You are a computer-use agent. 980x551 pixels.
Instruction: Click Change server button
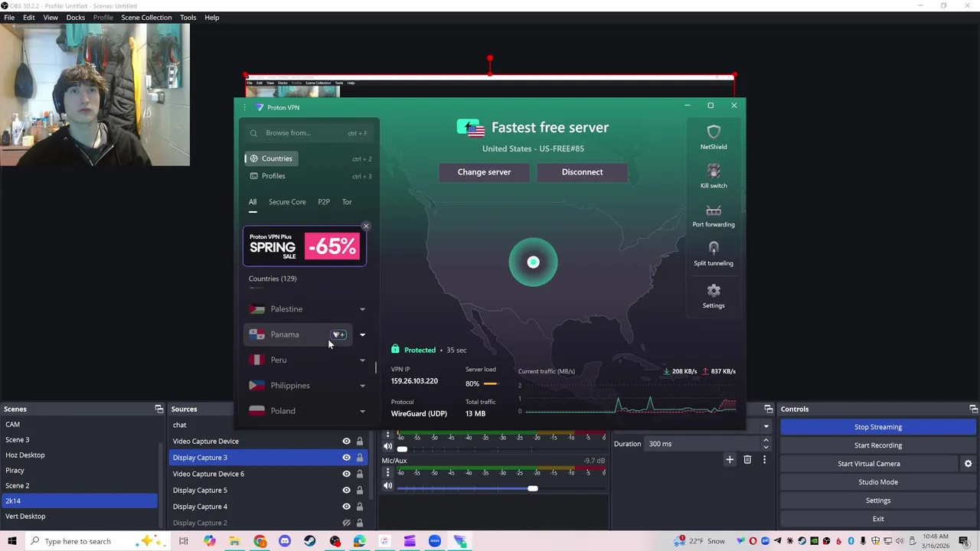(484, 172)
